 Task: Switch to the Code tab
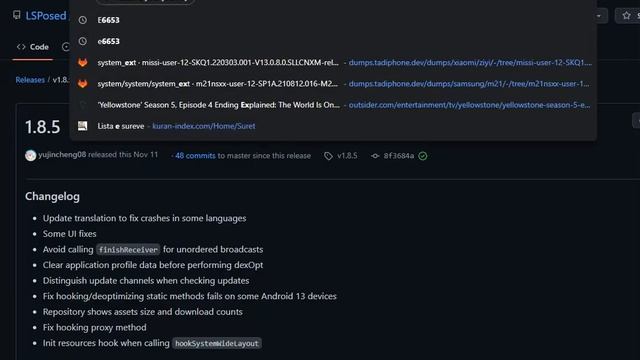tap(33, 47)
